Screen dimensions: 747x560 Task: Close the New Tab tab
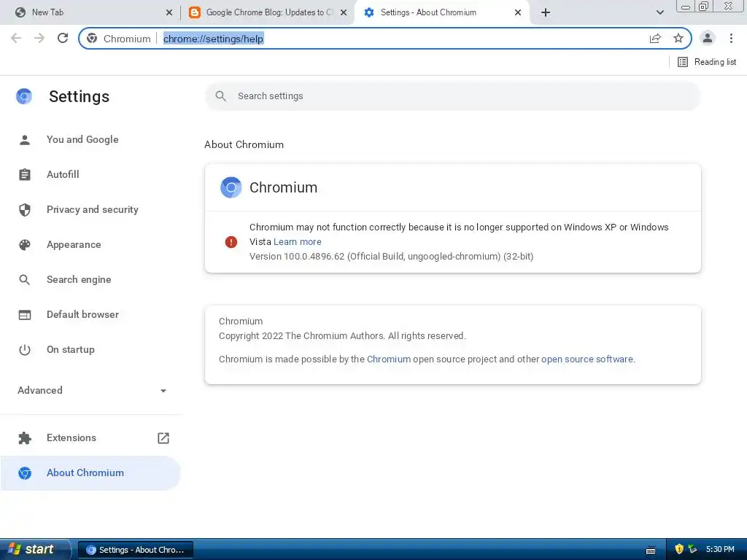click(169, 12)
